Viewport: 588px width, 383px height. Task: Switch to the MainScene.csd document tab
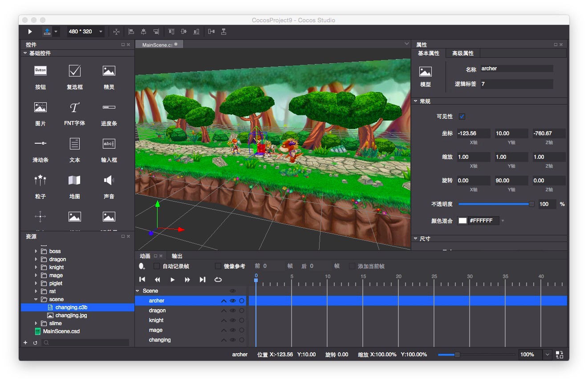[x=159, y=45]
